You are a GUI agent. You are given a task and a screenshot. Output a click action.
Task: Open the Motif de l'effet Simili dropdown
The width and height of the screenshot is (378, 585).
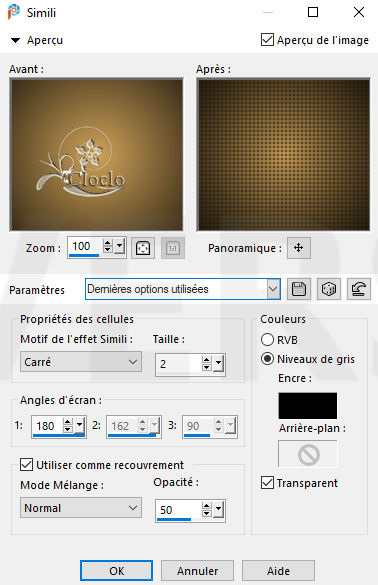pyautogui.click(x=81, y=362)
